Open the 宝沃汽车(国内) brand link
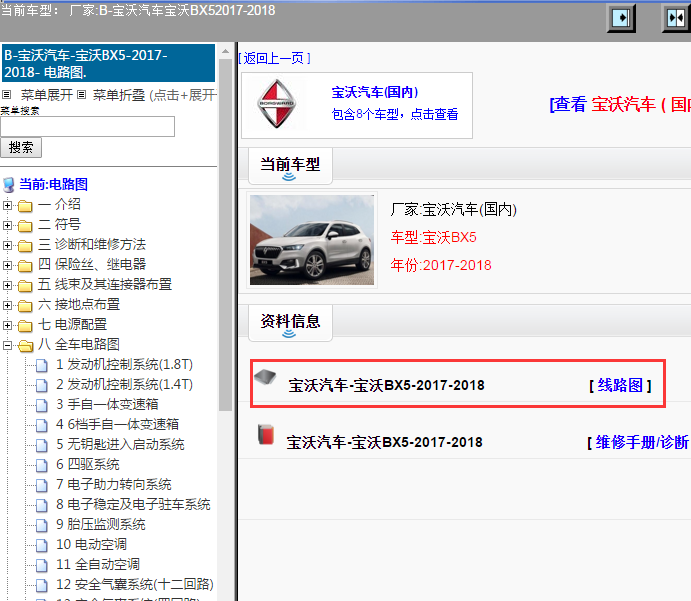Viewport: 691px width, 601px height. tap(375, 92)
